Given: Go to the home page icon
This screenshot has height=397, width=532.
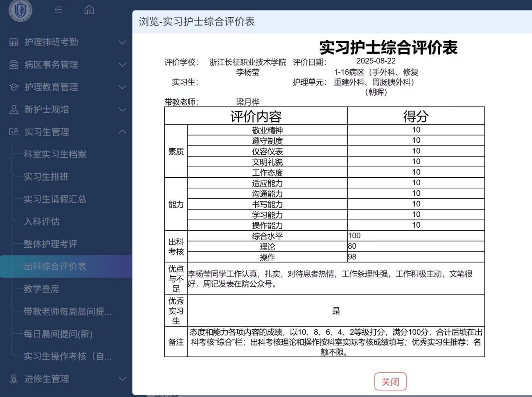Looking at the screenshot, I should [89, 9].
